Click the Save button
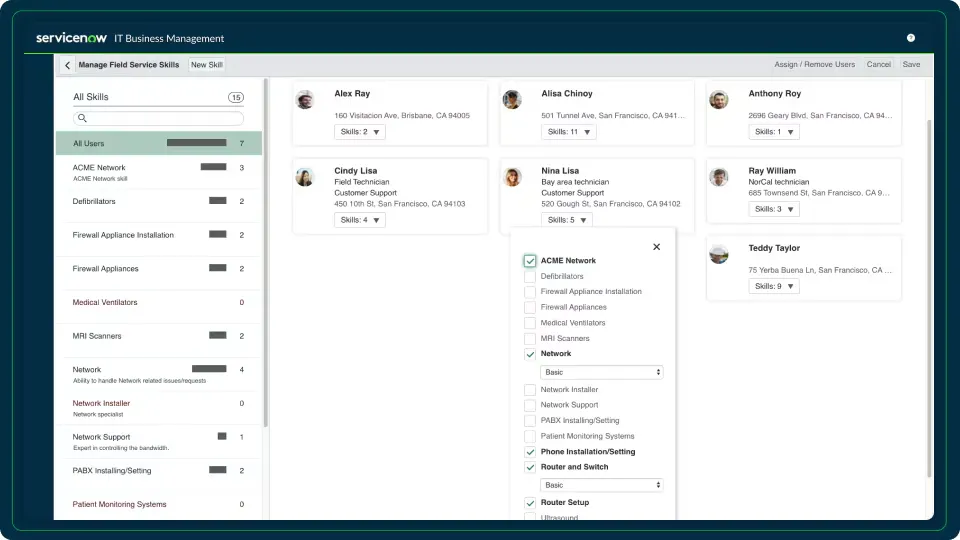The height and width of the screenshot is (540, 960). [911, 64]
